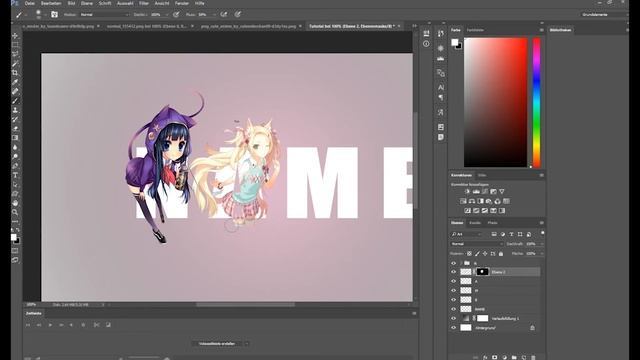Viewport: 640px width, 360px height.
Task: Click the Quick Mask mode icon
Action: coord(15,251)
